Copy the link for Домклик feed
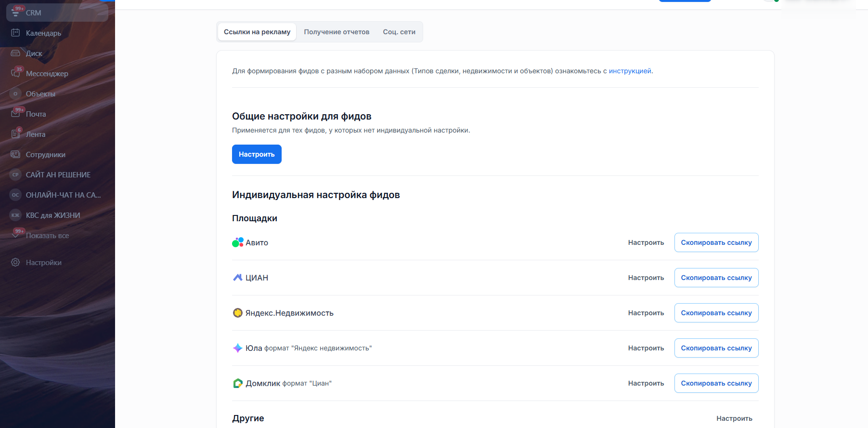868x428 pixels. 716,383
